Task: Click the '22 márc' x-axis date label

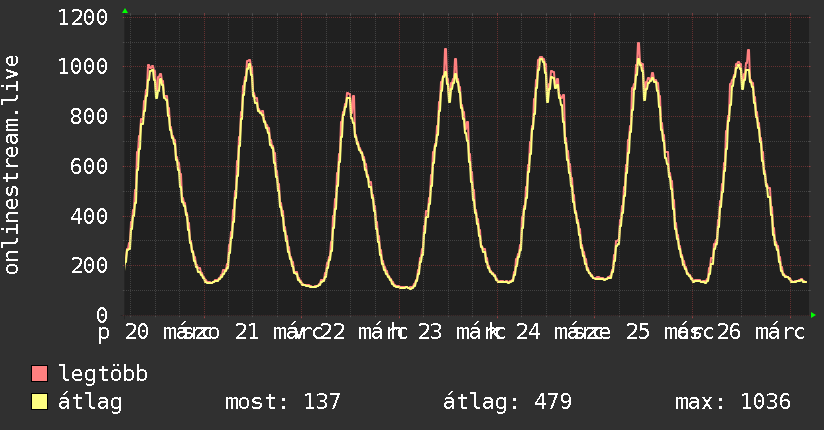Action: 363,332
